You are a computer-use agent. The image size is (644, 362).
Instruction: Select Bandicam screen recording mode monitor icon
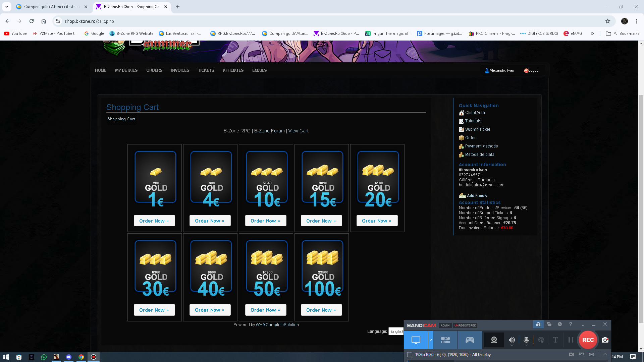[x=416, y=340]
